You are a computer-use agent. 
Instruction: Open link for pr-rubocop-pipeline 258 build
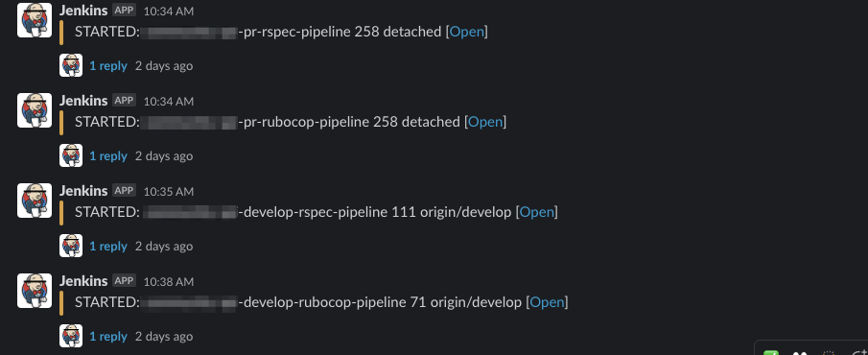click(x=485, y=122)
